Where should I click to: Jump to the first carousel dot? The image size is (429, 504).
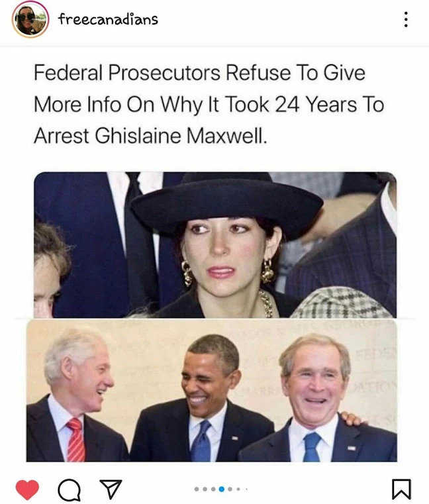pyautogui.click(x=197, y=489)
